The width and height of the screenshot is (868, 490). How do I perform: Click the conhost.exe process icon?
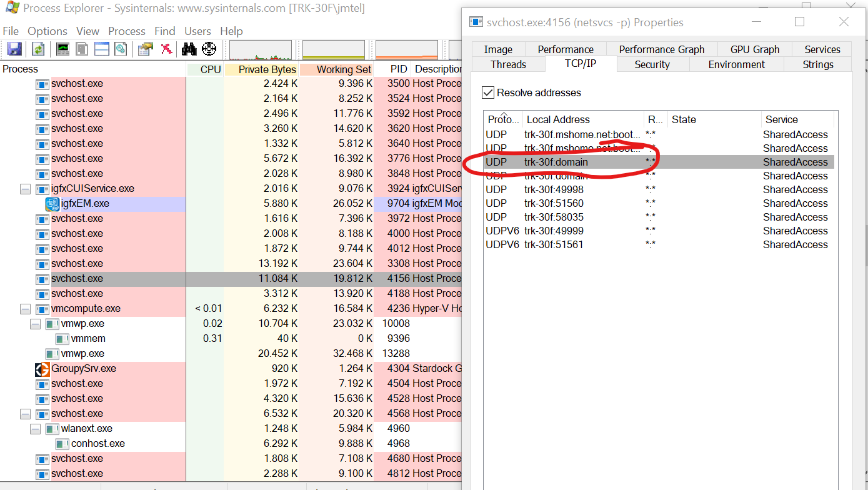click(62, 444)
